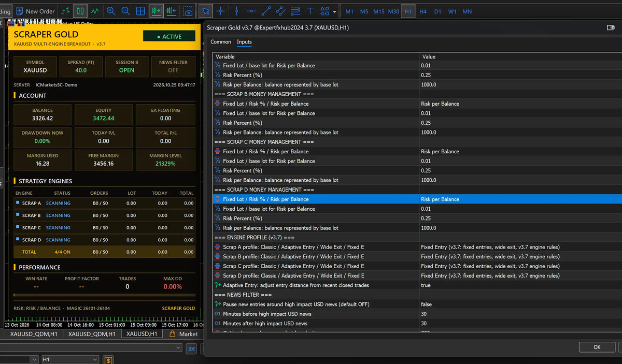Confirm settings with the OK button

click(597, 347)
